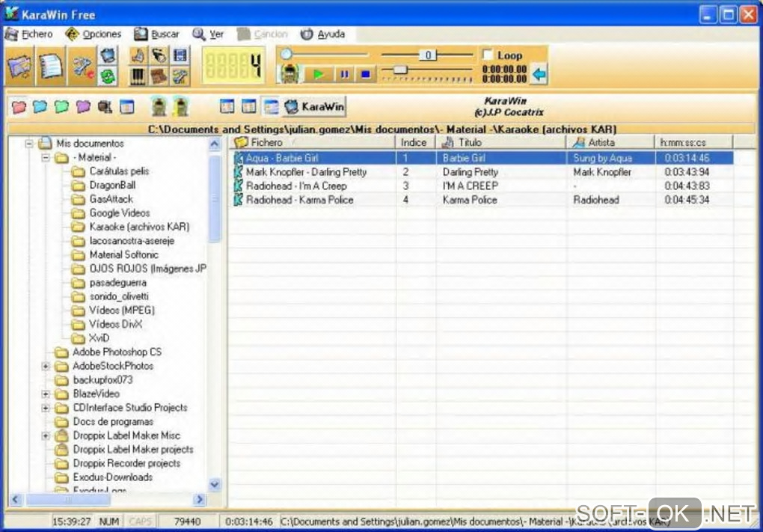Pause playback with the pause button
This screenshot has width=763, height=532.
tap(345, 74)
